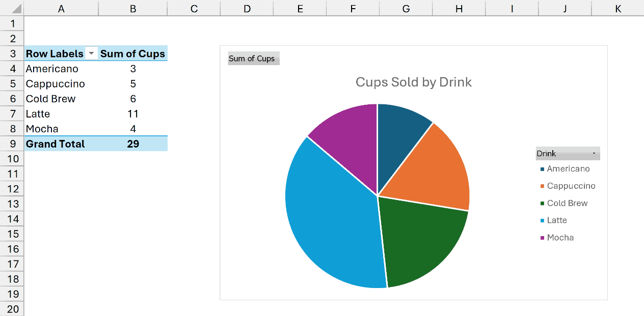Click the Cappuccino legend color marker

tap(542, 186)
